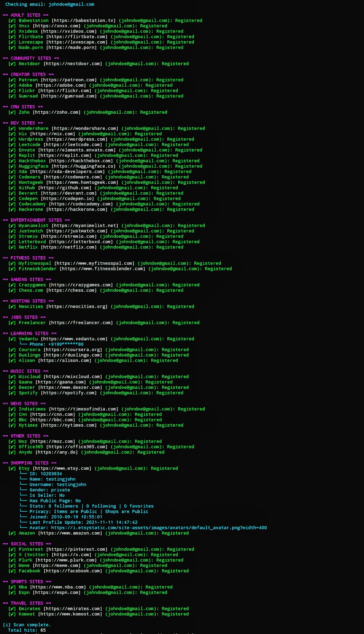Click the 'Has Public Page: No' line
Viewport: 364px width, 634px height.
[x=55, y=501]
